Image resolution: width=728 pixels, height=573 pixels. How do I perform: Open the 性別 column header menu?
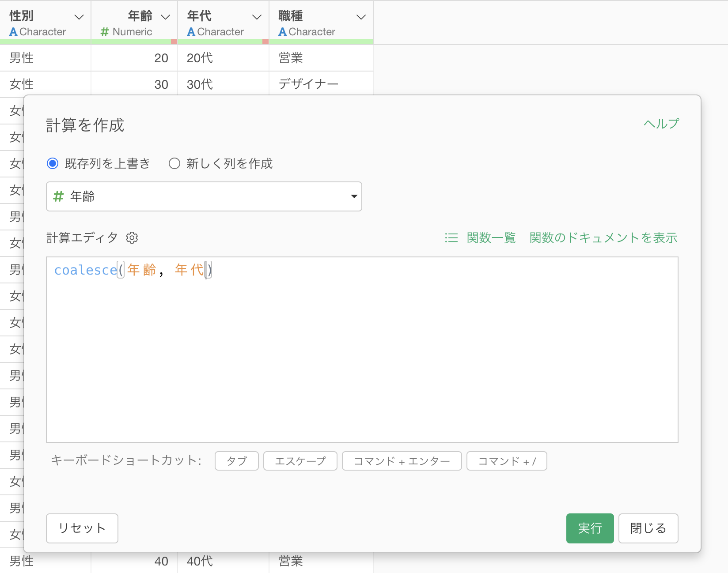tap(79, 17)
